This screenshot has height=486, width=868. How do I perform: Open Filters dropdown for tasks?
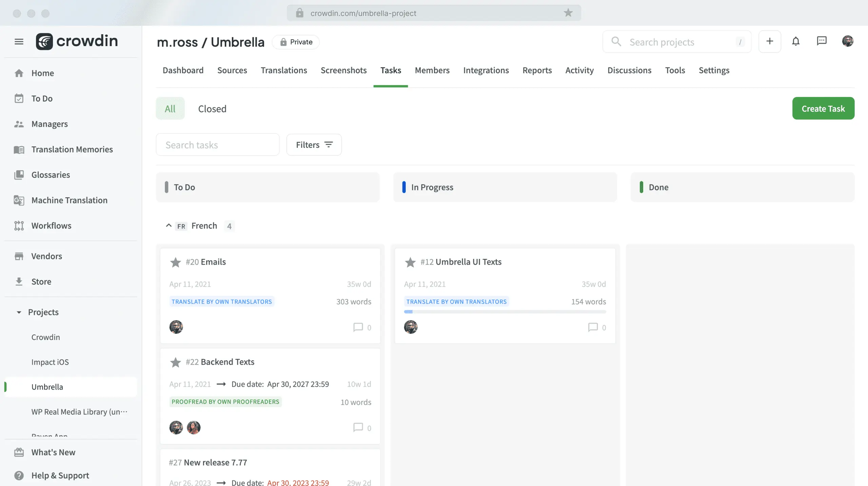click(314, 144)
